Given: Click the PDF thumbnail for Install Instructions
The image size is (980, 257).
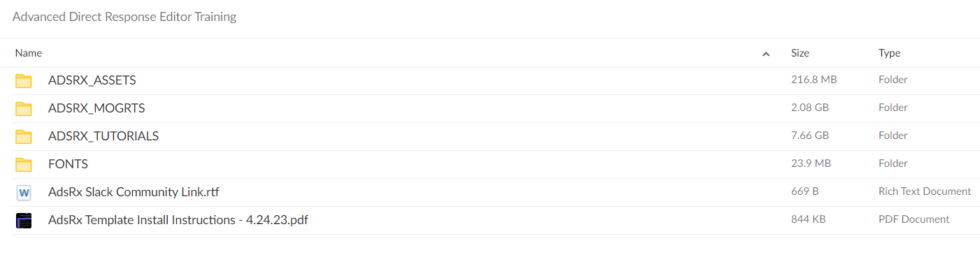Looking at the screenshot, I should [x=24, y=220].
